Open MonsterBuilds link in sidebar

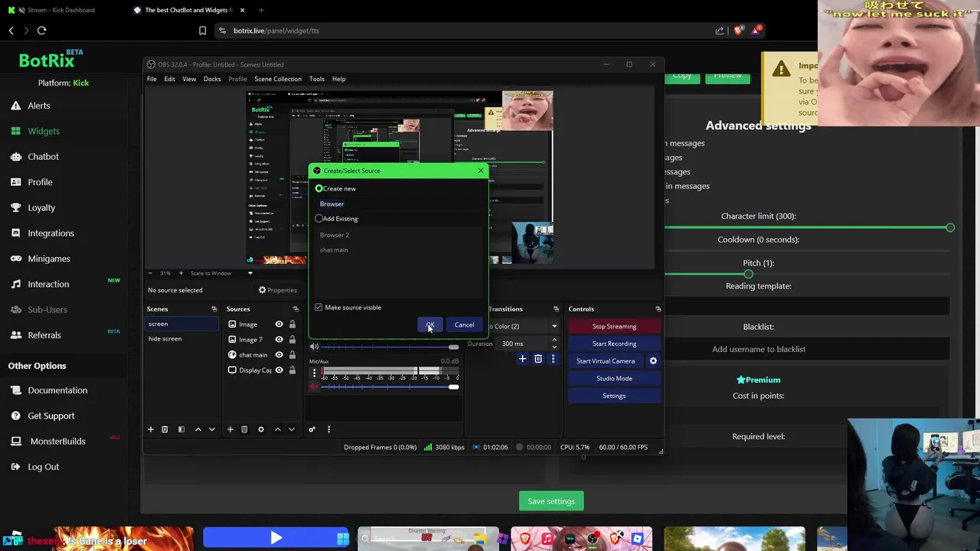[x=57, y=441]
